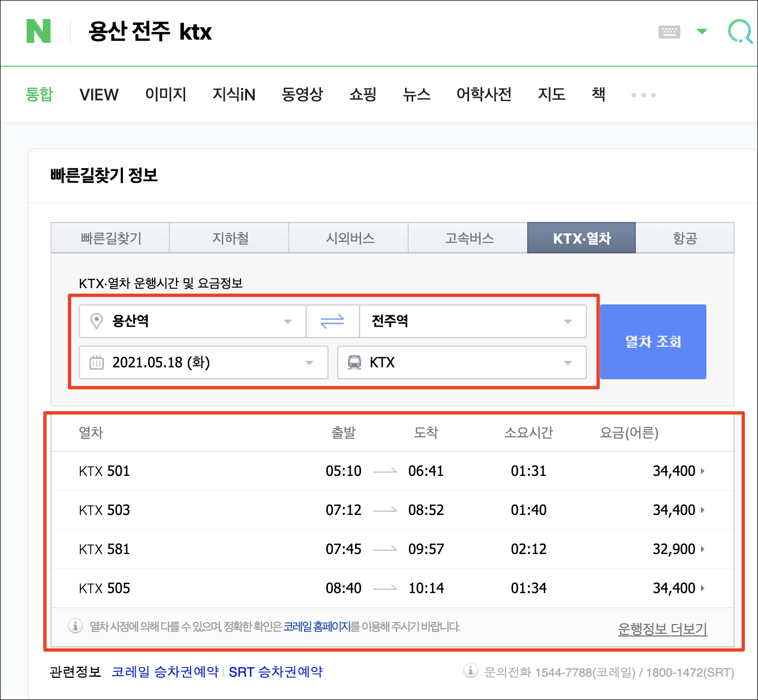This screenshot has height=700, width=758.
Task: Open the 전주역 arrival station dropdown
Action: [x=472, y=321]
